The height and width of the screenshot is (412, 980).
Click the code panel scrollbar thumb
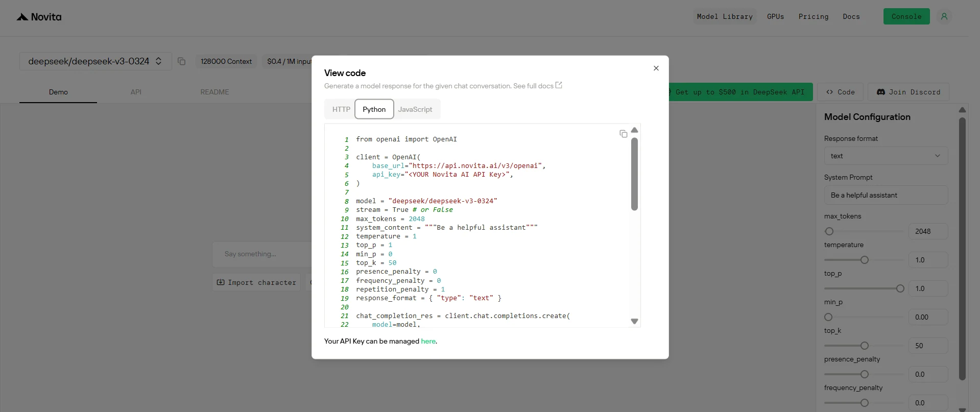tap(634, 174)
